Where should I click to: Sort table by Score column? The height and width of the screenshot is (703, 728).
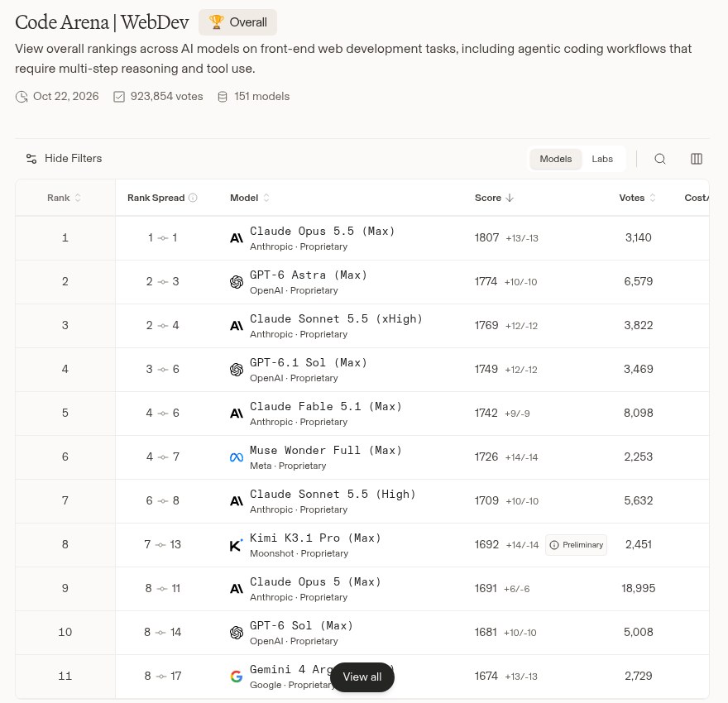click(494, 198)
